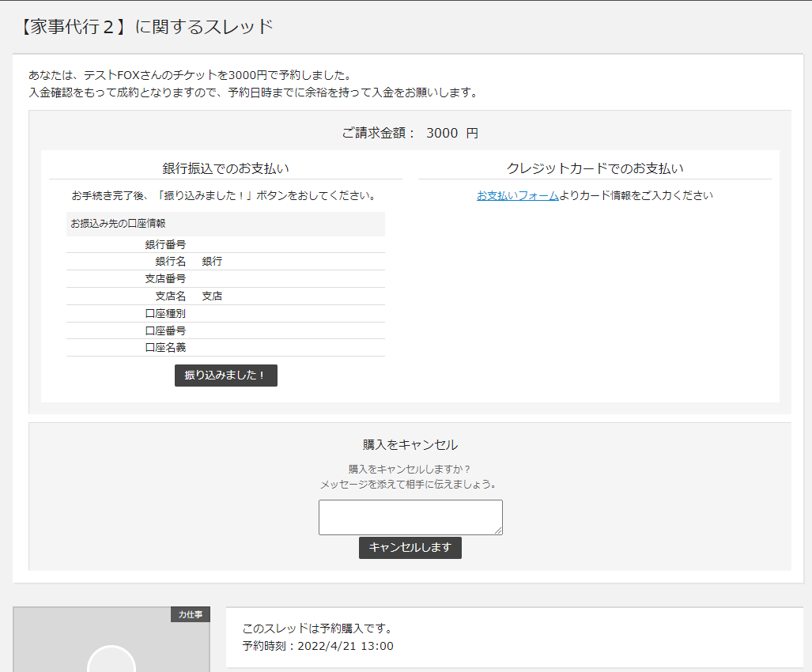Click the 力仕事 category tag
This screenshot has height=672, width=812.
tap(190, 614)
